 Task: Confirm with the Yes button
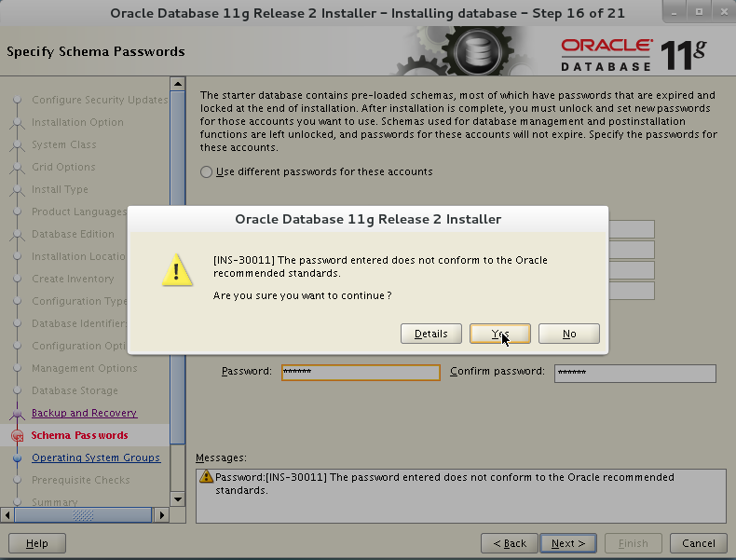click(500, 334)
